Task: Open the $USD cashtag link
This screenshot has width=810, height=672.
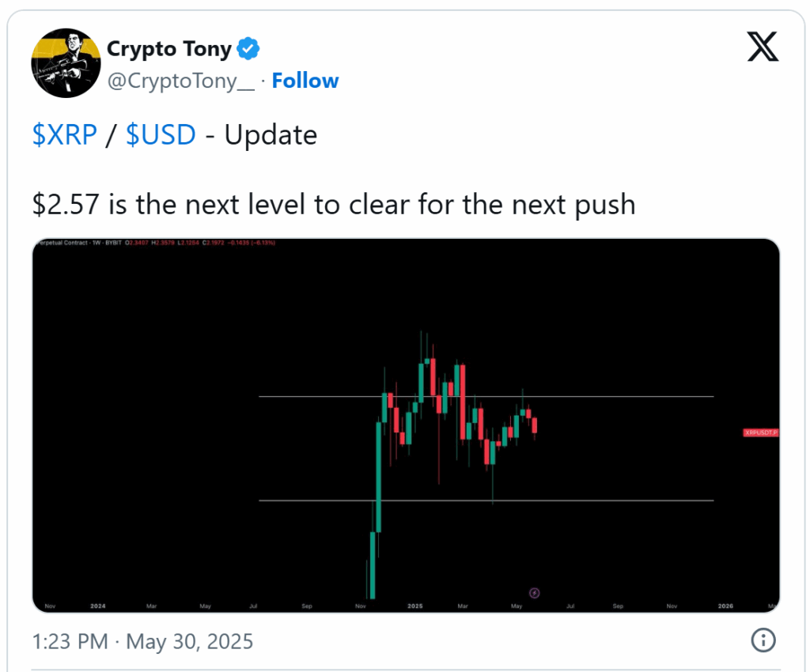Action: pyautogui.click(x=161, y=134)
